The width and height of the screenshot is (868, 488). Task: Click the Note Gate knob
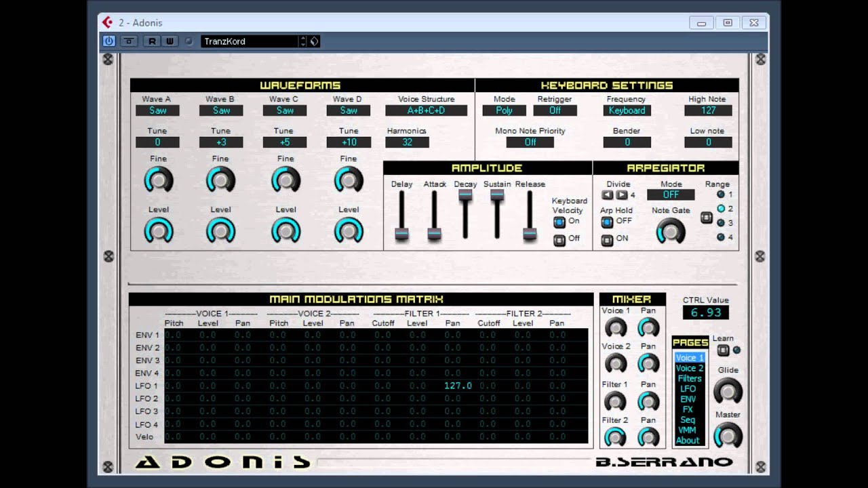pos(671,231)
